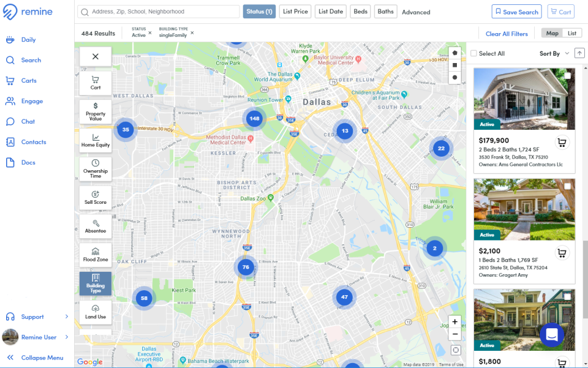Screen dimensions: 588x368
Task: Click Save Search button
Action: point(516,12)
